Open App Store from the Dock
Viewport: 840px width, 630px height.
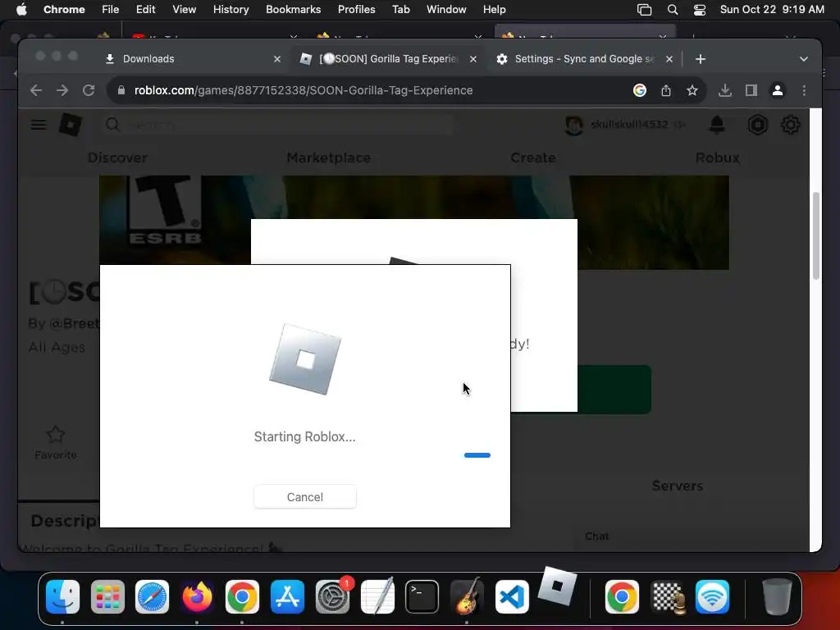[x=287, y=596]
